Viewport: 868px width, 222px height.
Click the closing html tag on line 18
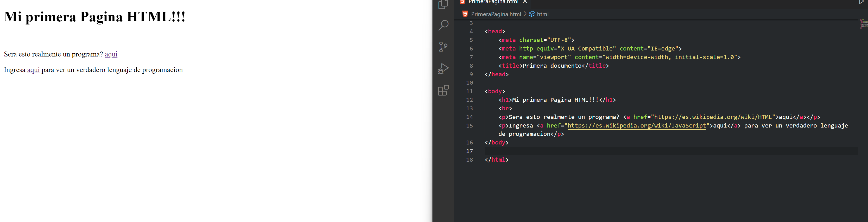[x=496, y=160]
